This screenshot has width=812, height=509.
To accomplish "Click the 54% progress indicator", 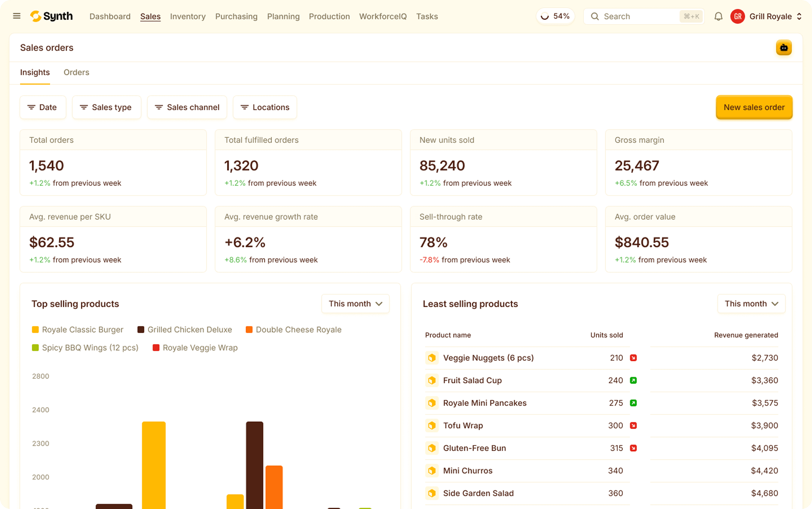I will point(555,16).
